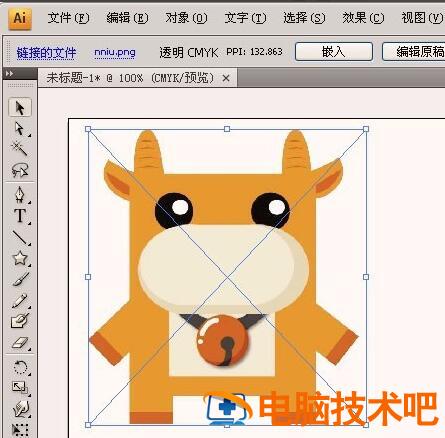Select the Magic Wand tool
Screen dimensions: 445x438
20,148
